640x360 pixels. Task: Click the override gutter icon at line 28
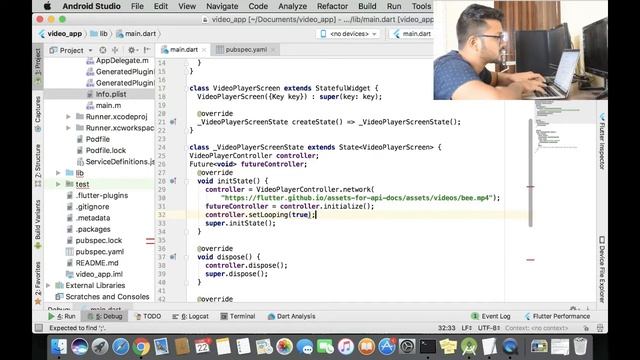coord(173,181)
